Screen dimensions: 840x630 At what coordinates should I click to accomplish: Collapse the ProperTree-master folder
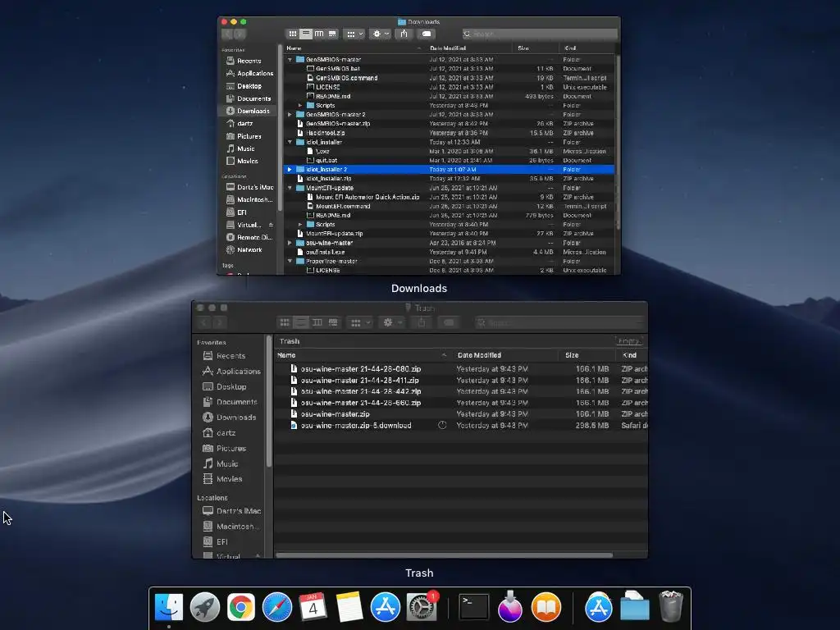290,262
